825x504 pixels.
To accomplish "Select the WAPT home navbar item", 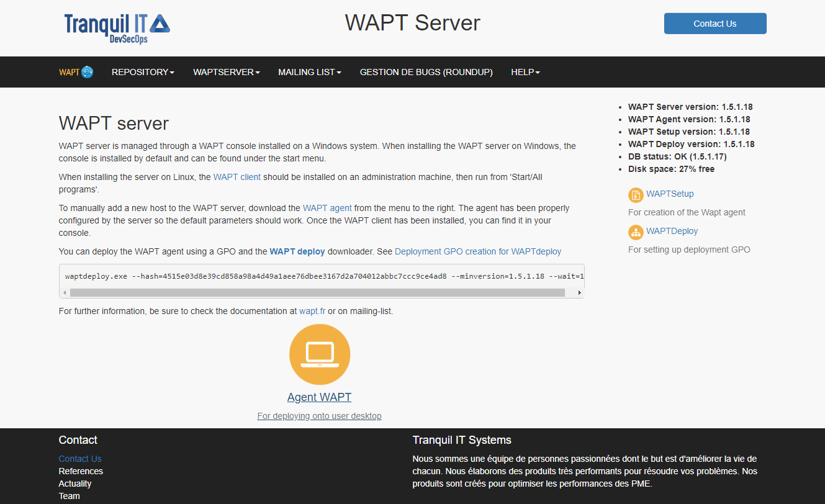I will [76, 72].
